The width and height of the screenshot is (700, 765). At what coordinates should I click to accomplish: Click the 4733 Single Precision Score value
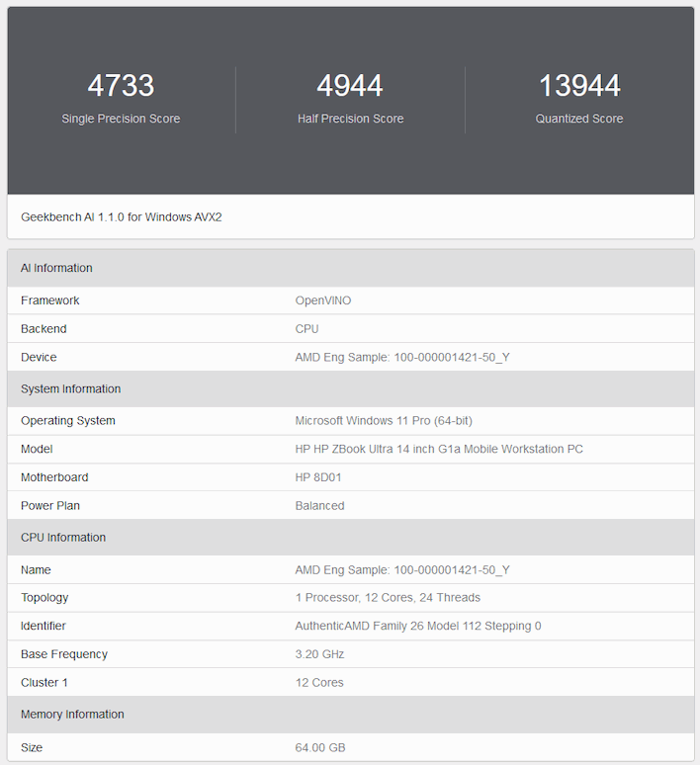[x=121, y=86]
